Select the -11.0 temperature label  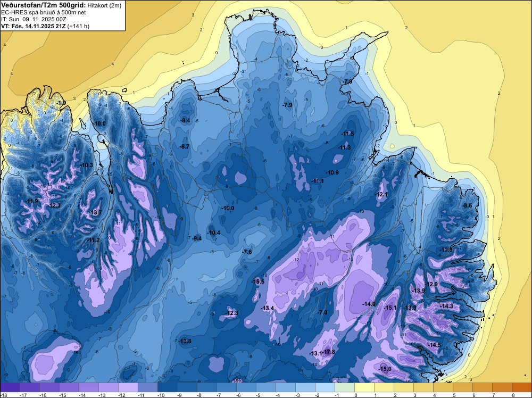click(x=228, y=209)
